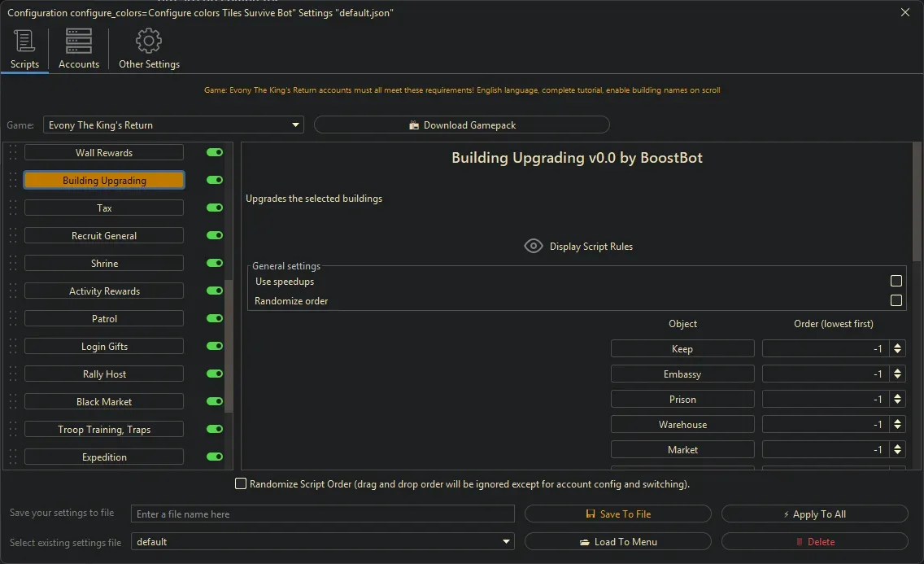Switch to the Accounts tab
The width and height of the screenshot is (924, 564).
coord(78,49)
